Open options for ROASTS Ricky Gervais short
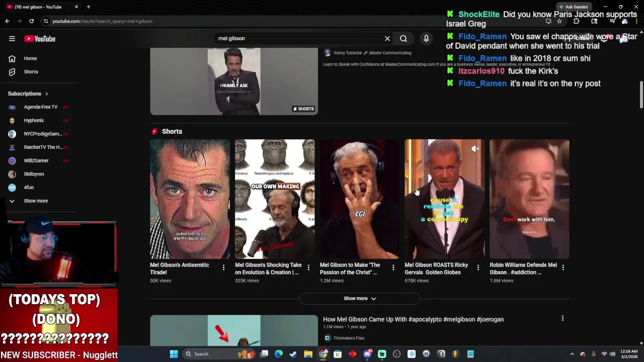The height and width of the screenshot is (362, 644). pyautogui.click(x=478, y=267)
